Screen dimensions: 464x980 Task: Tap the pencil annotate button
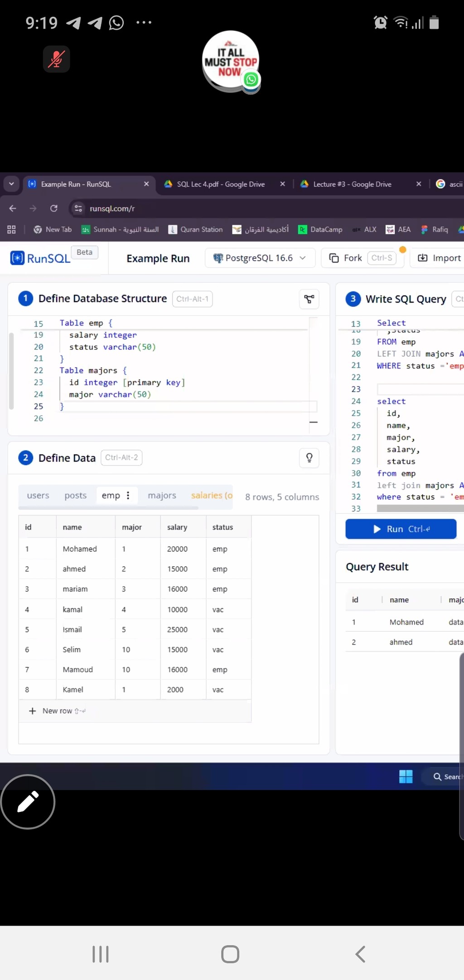coord(28,801)
